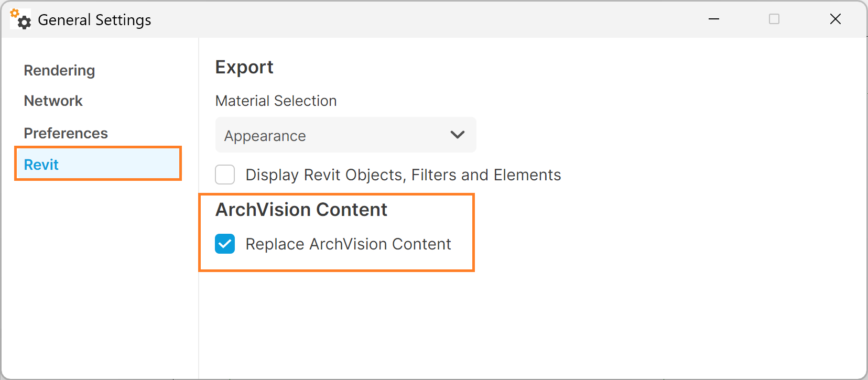Expand the Material Selection dropdown
Image resolution: width=868 pixels, height=380 pixels.
[345, 135]
